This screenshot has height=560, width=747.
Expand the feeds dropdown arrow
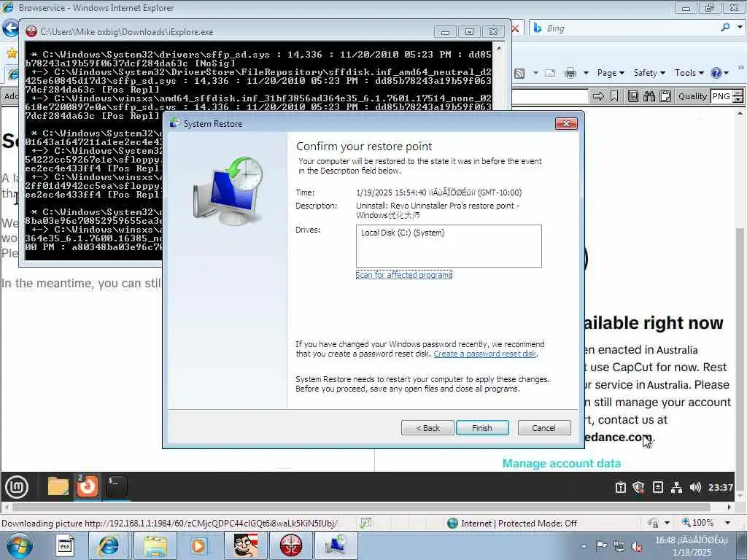535,73
